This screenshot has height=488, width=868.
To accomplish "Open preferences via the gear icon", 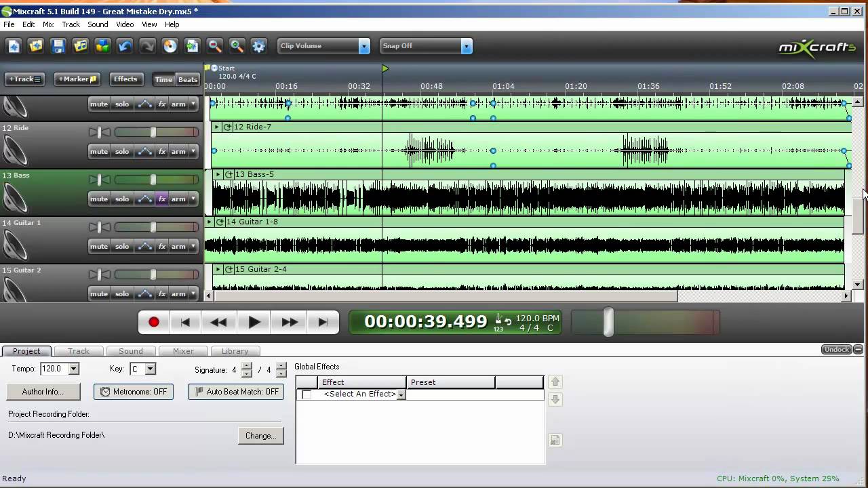I will (258, 46).
